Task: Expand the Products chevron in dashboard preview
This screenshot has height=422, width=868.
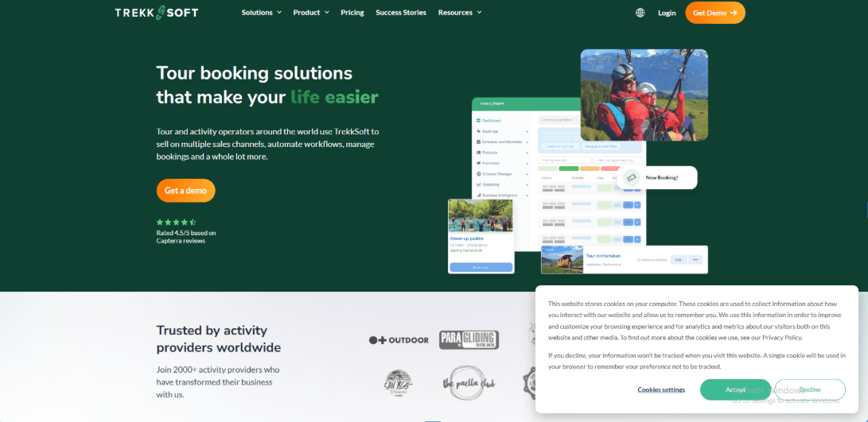Action: pyautogui.click(x=527, y=153)
